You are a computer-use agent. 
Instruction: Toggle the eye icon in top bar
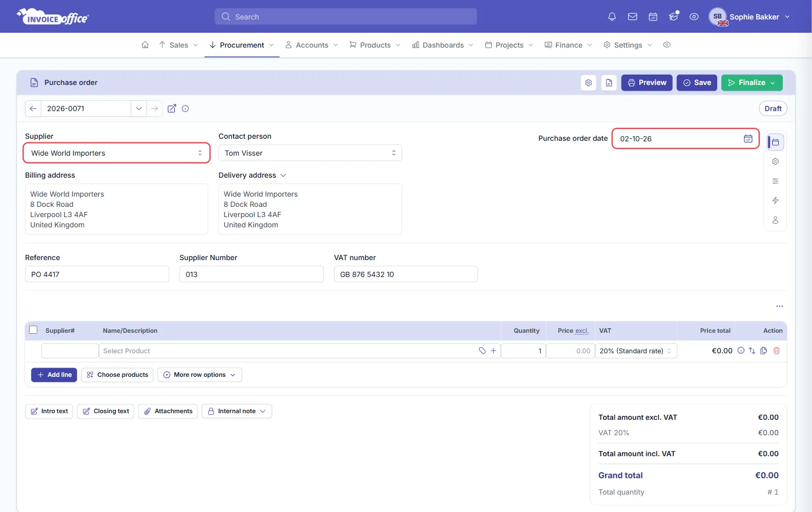[x=694, y=17]
